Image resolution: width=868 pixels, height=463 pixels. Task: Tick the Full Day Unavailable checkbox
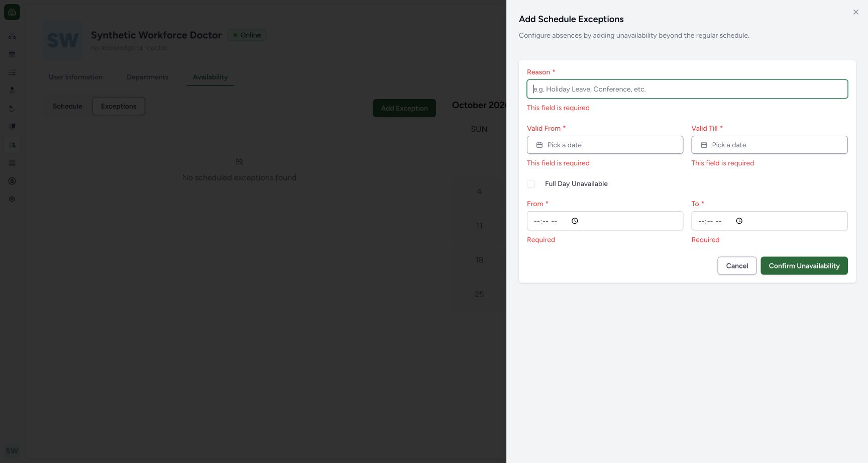click(x=531, y=184)
